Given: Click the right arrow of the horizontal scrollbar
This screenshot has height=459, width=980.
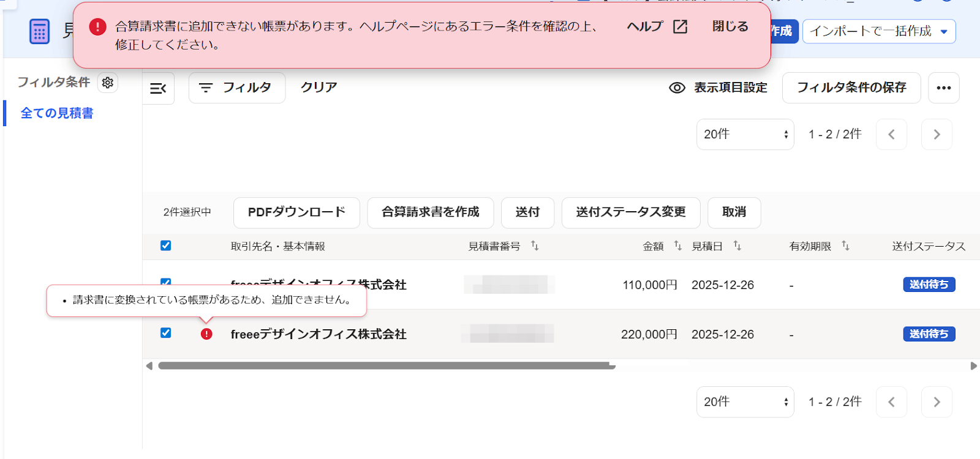Looking at the screenshot, I should click(974, 366).
